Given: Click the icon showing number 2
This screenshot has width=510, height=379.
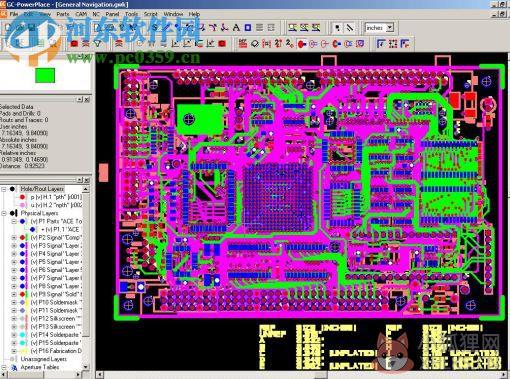Looking at the screenshot, I should [x=290, y=43].
